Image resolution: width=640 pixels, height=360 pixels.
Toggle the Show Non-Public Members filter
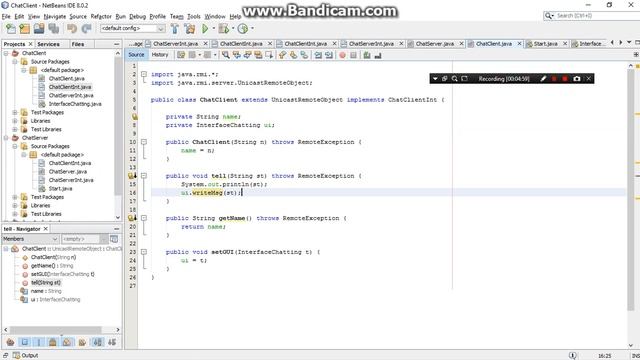pos(53,342)
